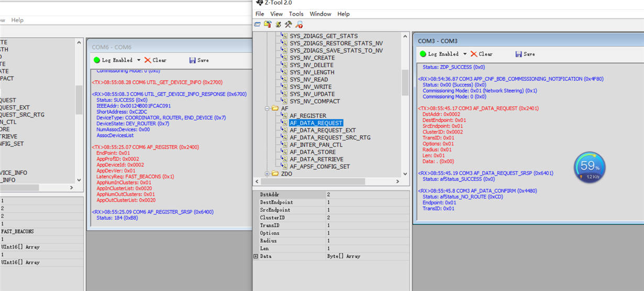Viewport: 644px width, 291px height.
Task: Click the Clear label in the COM6 log
Action: [160, 60]
